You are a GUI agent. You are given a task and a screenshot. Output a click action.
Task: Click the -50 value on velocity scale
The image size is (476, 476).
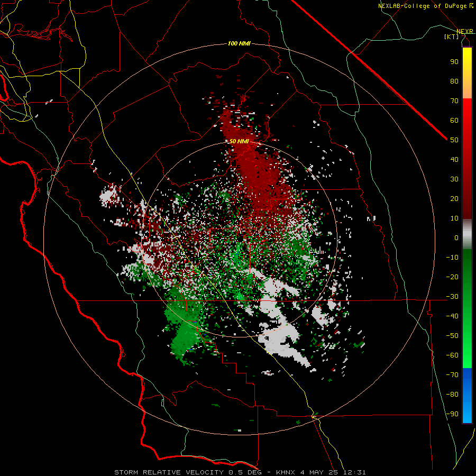[452, 336]
